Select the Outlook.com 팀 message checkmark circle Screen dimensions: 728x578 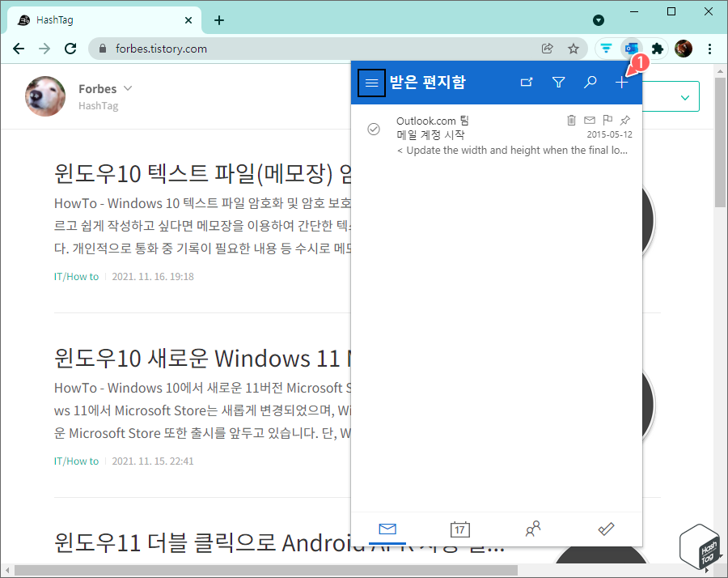[x=374, y=129]
